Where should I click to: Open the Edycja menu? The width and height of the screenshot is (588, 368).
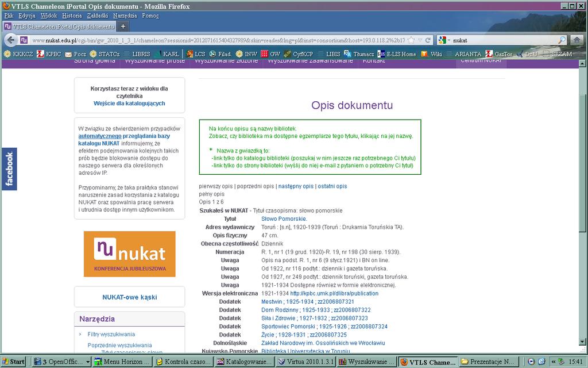tap(26, 16)
